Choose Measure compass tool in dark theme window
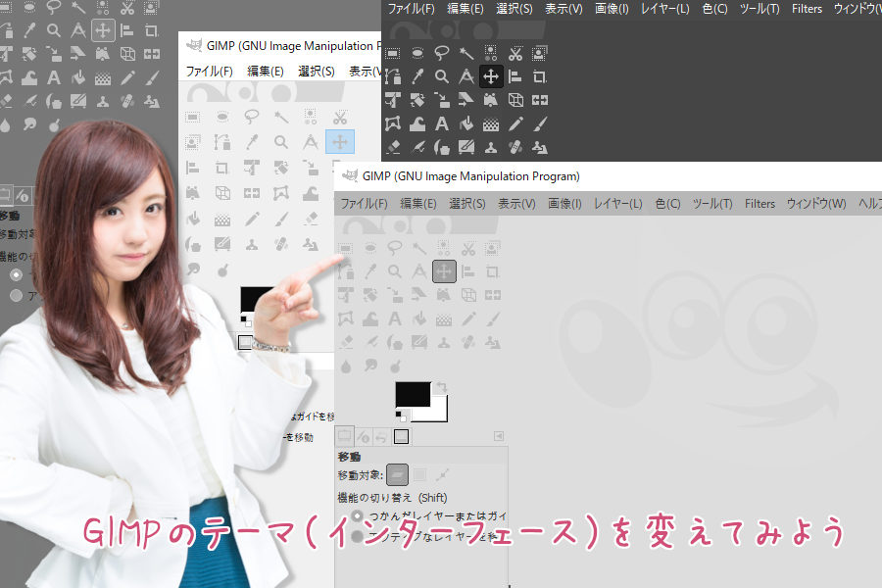Screen dimensions: 882x588 pyautogui.click(x=466, y=76)
